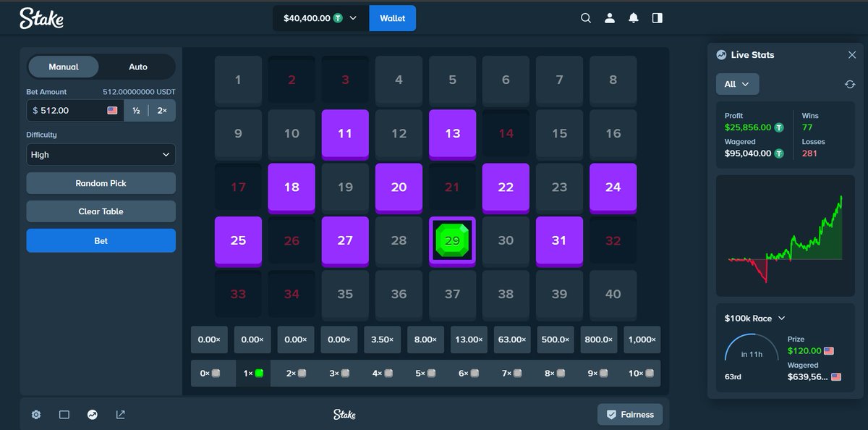
Task: Toggle the live stats chart icon at bottom
Action: (x=93, y=415)
